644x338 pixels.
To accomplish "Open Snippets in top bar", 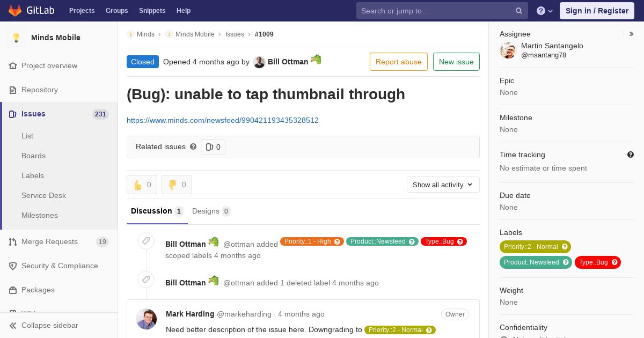I will (x=152, y=11).
